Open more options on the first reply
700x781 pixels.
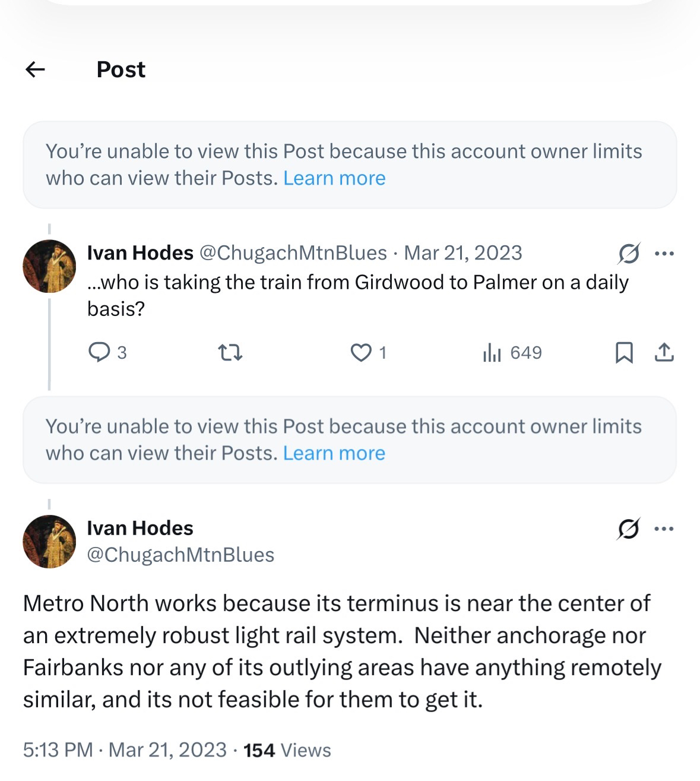(664, 254)
